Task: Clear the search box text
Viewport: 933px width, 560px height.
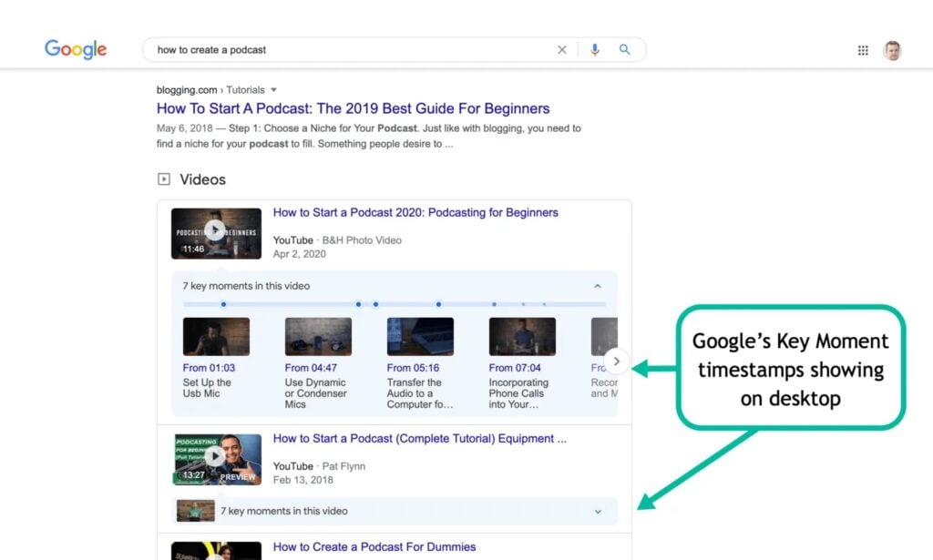Action: pyautogui.click(x=562, y=50)
